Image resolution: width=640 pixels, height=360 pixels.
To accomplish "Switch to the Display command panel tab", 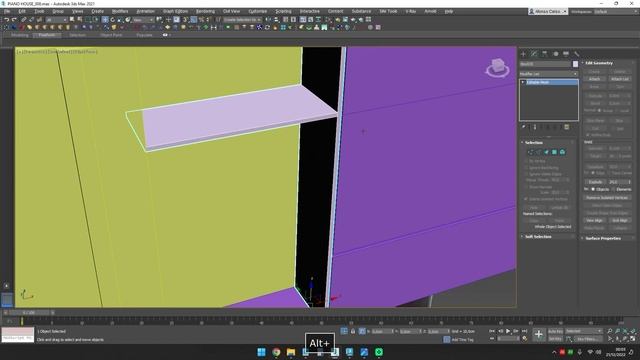I will 566,53.
